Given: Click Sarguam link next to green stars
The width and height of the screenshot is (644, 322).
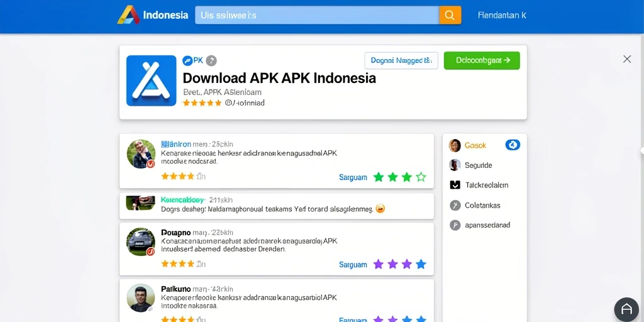Looking at the screenshot, I should click(x=353, y=177).
